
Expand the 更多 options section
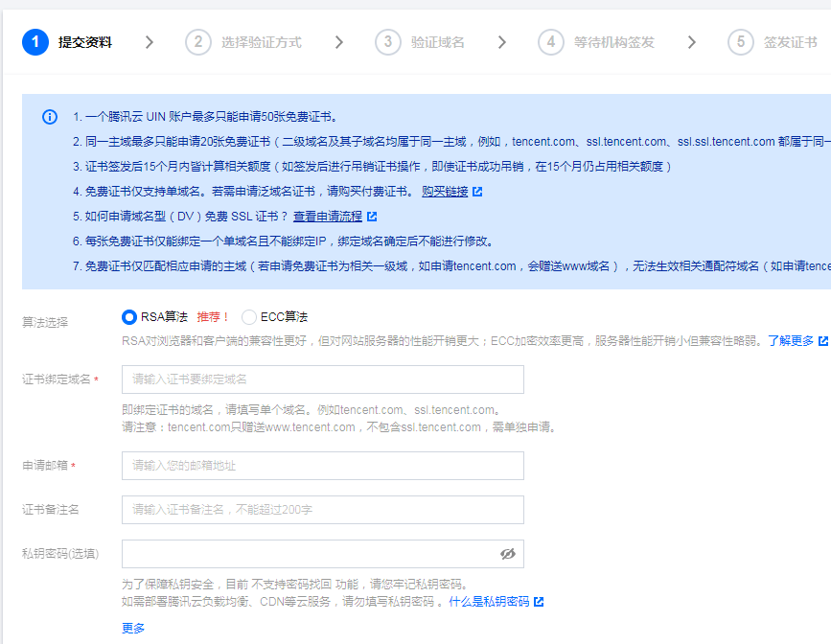point(133,629)
